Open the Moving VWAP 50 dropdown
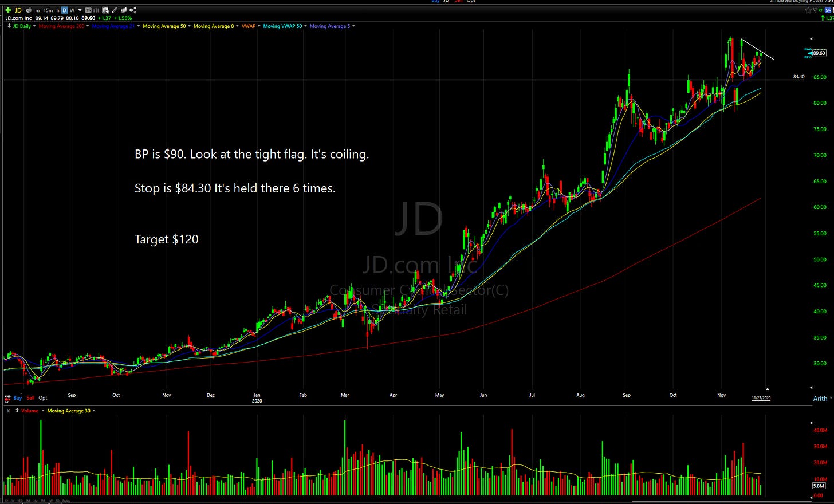The image size is (834, 504). pyautogui.click(x=306, y=26)
